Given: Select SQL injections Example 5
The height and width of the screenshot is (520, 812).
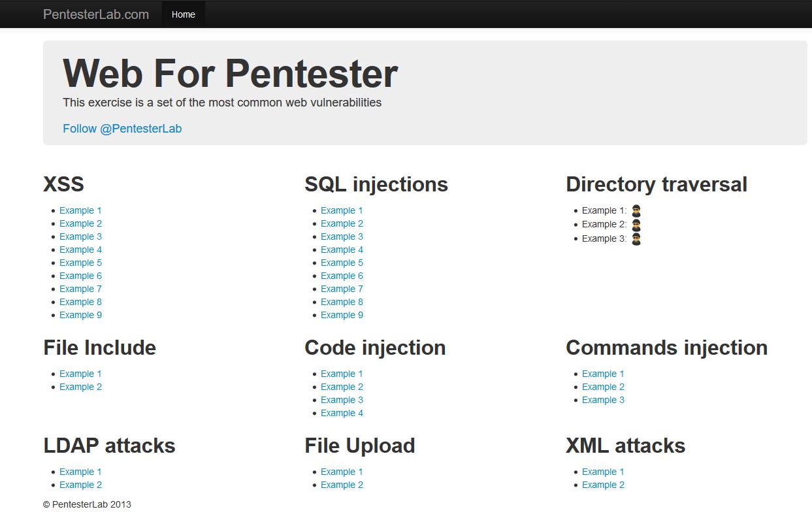Looking at the screenshot, I should point(342,263).
